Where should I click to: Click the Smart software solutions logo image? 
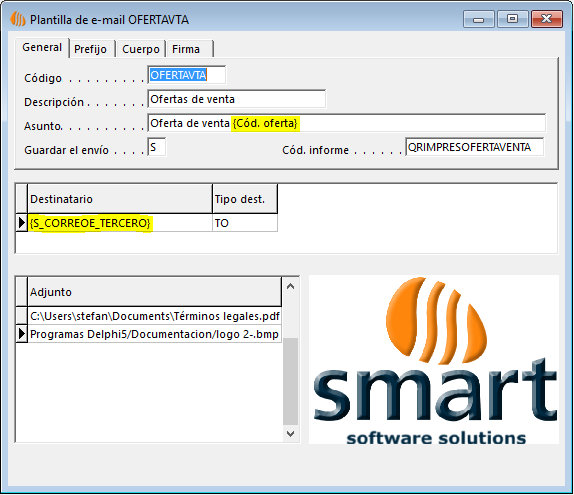(x=434, y=360)
